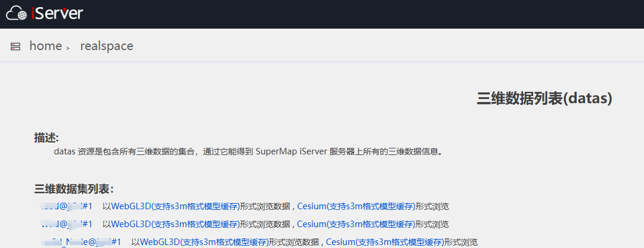Click the server icon beside home

pos(16,46)
